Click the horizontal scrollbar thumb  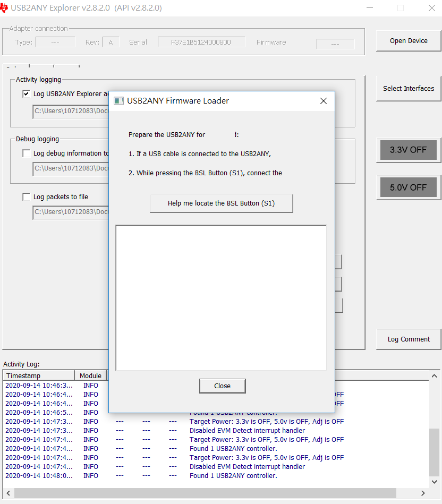pos(205,493)
